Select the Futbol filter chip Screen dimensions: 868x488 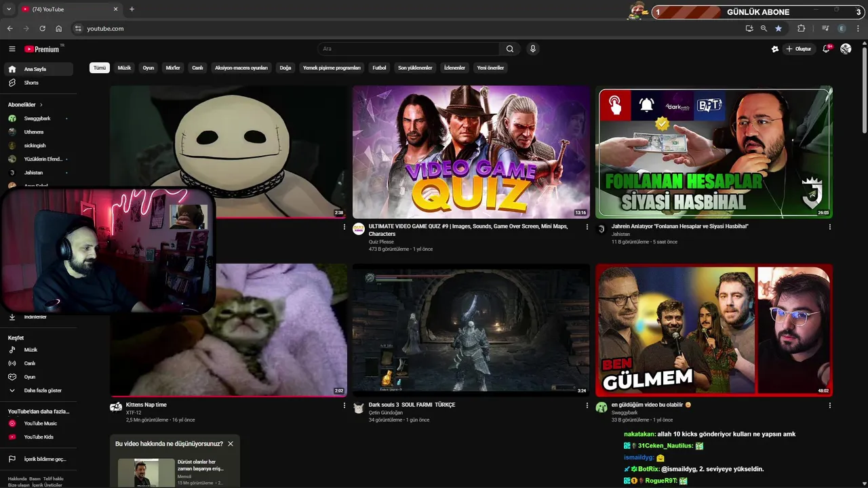[379, 68]
